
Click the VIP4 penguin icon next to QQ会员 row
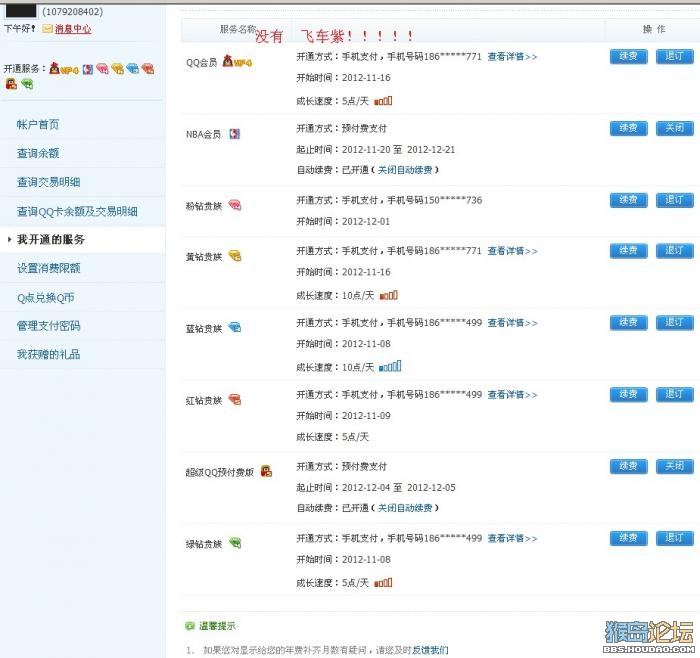click(237, 62)
